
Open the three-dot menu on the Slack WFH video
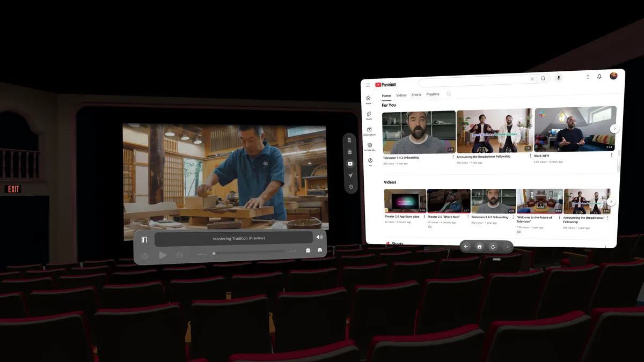(612, 155)
